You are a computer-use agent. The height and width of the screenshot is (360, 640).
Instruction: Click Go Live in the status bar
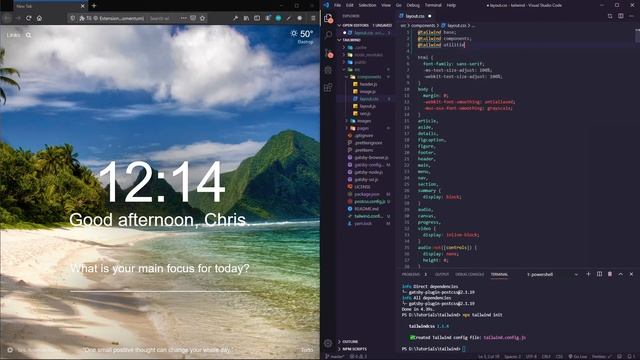[x=578, y=356]
